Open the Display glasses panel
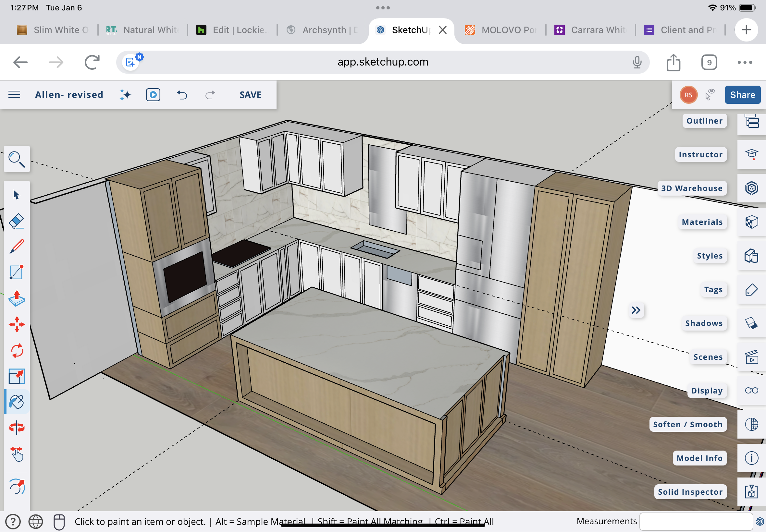 [x=751, y=390]
